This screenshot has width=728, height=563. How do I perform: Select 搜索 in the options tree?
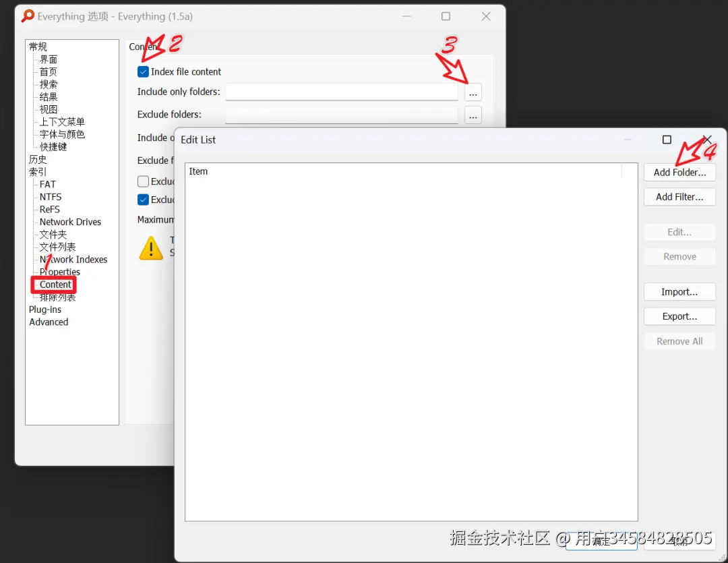pos(49,84)
